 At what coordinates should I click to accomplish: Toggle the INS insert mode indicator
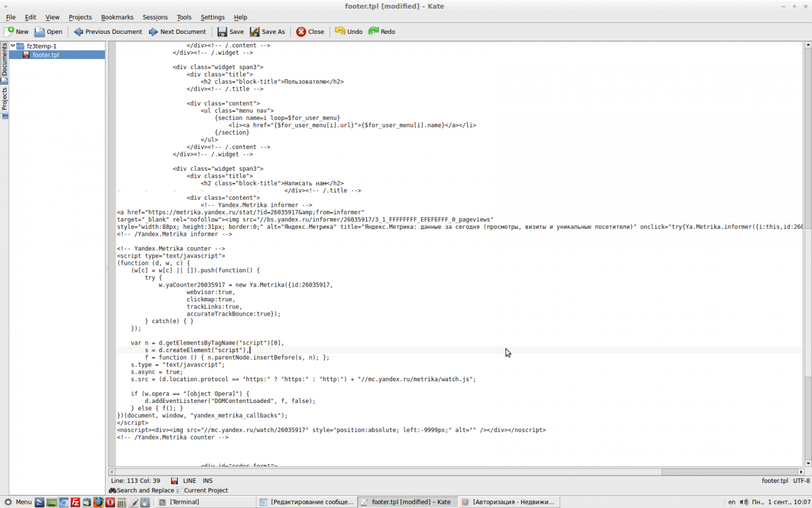click(208, 481)
